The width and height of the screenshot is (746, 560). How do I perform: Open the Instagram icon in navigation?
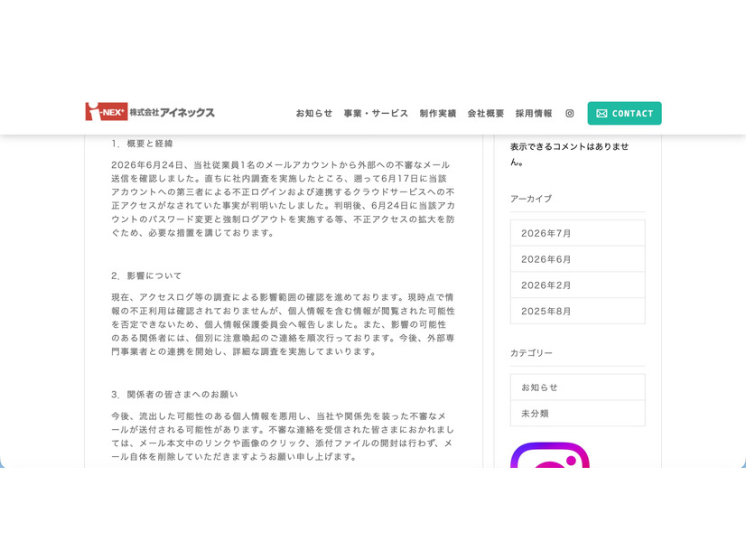tap(570, 113)
